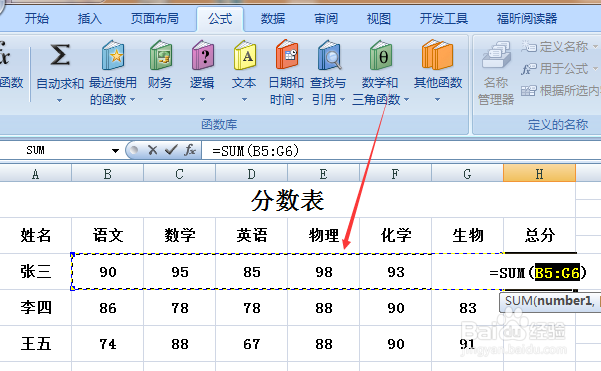Open Math and Trig (数学和三角函数) icon
The image size is (601, 371).
point(380,55)
